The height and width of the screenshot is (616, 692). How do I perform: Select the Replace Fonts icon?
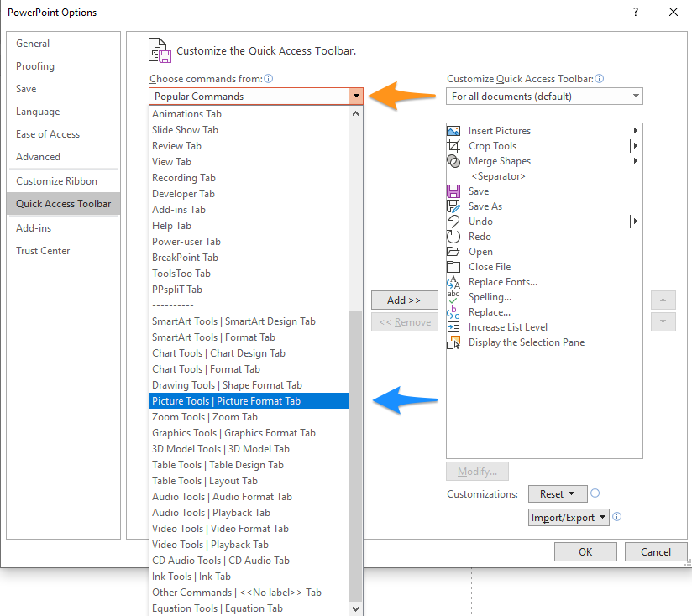(453, 282)
